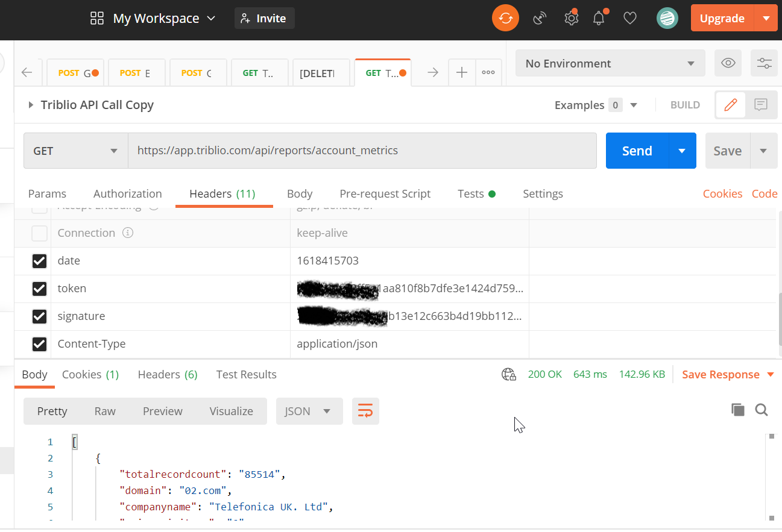
Task: Open the environment quick look eye icon
Action: click(728, 63)
